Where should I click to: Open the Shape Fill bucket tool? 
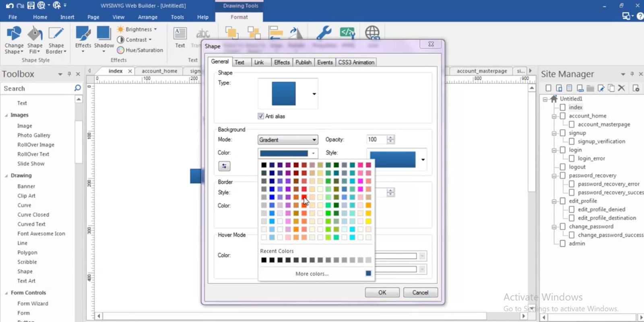click(35, 40)
